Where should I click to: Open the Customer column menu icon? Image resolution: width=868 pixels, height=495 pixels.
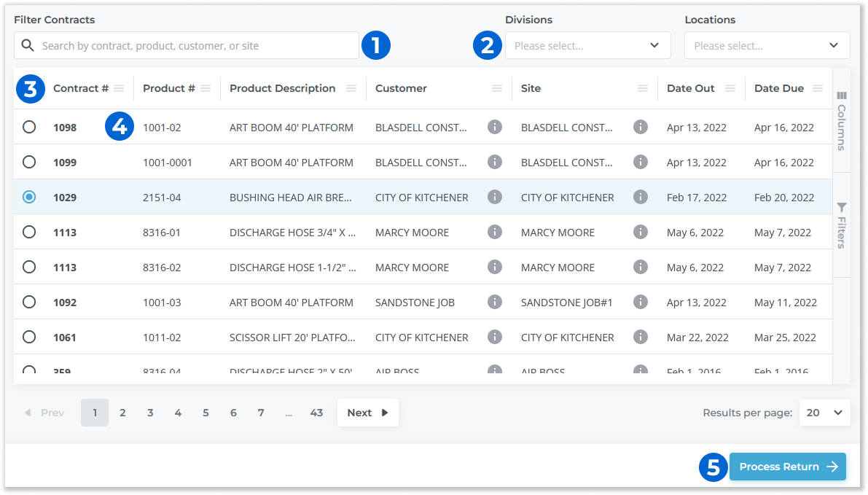pos(497,89)
